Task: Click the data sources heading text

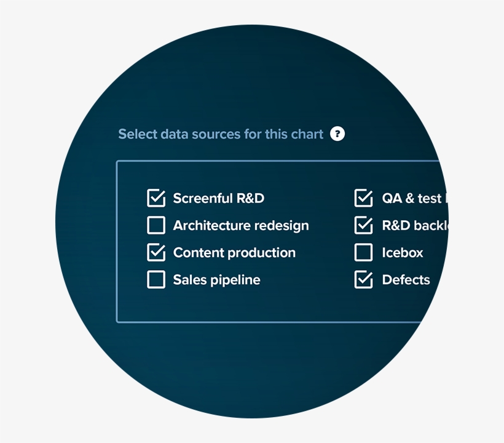Action: (x=221, y=134)
